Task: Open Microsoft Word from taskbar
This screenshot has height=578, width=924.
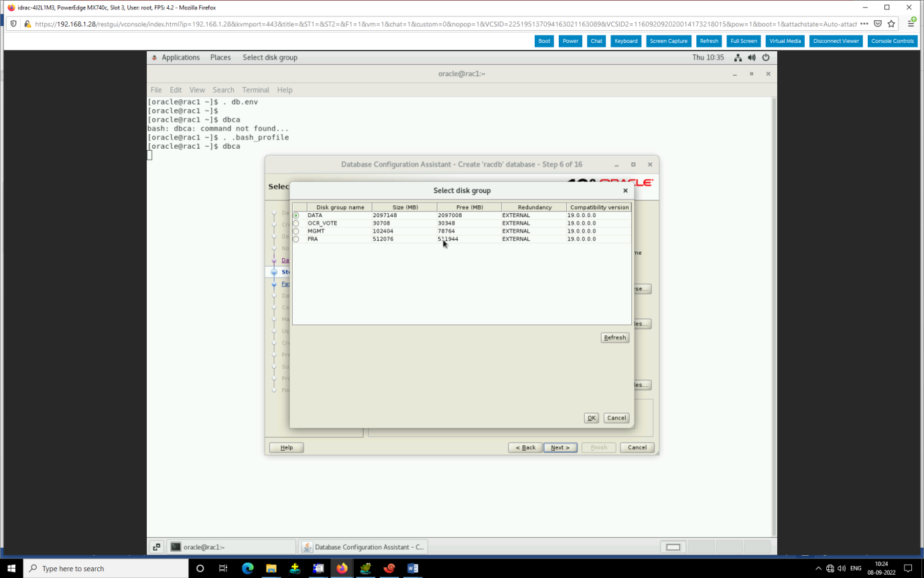Action: (x=413, y=569)
